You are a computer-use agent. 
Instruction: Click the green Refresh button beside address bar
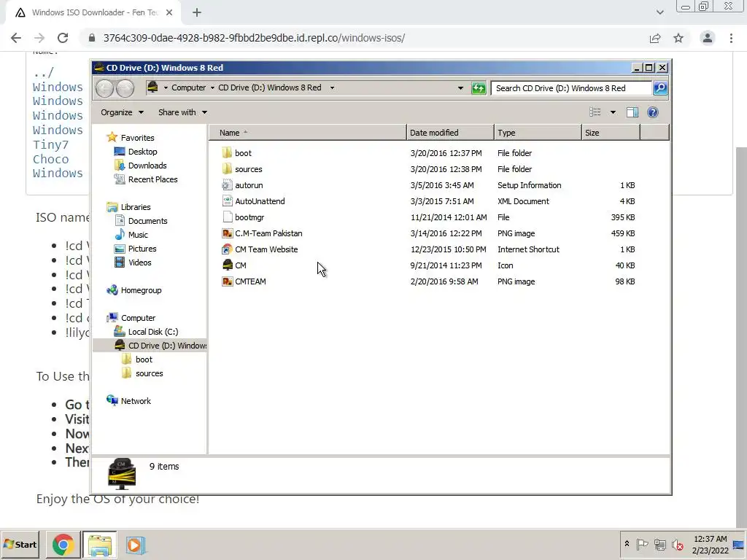click(x=479, y=88)
